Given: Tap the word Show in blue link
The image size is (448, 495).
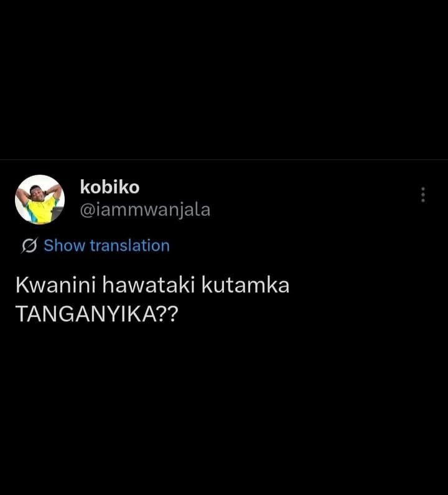Looking at the screenshot, I should (65, 245).
